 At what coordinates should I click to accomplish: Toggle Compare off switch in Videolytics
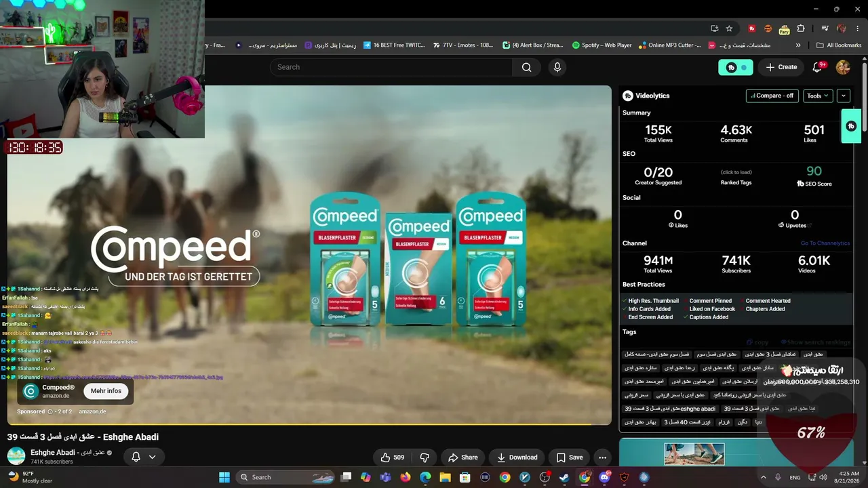point(772,96)
